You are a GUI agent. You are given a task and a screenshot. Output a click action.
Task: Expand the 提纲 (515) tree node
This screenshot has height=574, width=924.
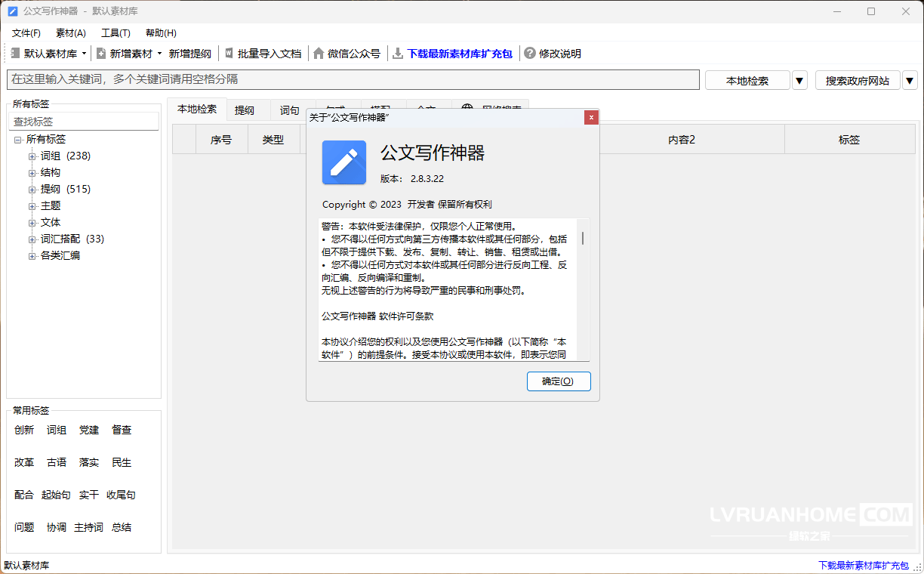tap(32, 190)
